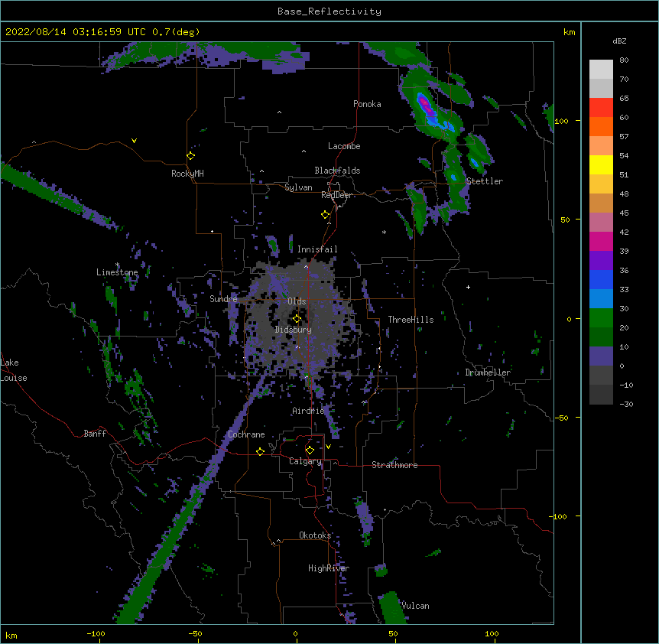Screen dimensions: 659x644
Task: Click the Didsbury town label
Action: pos(294,330)
